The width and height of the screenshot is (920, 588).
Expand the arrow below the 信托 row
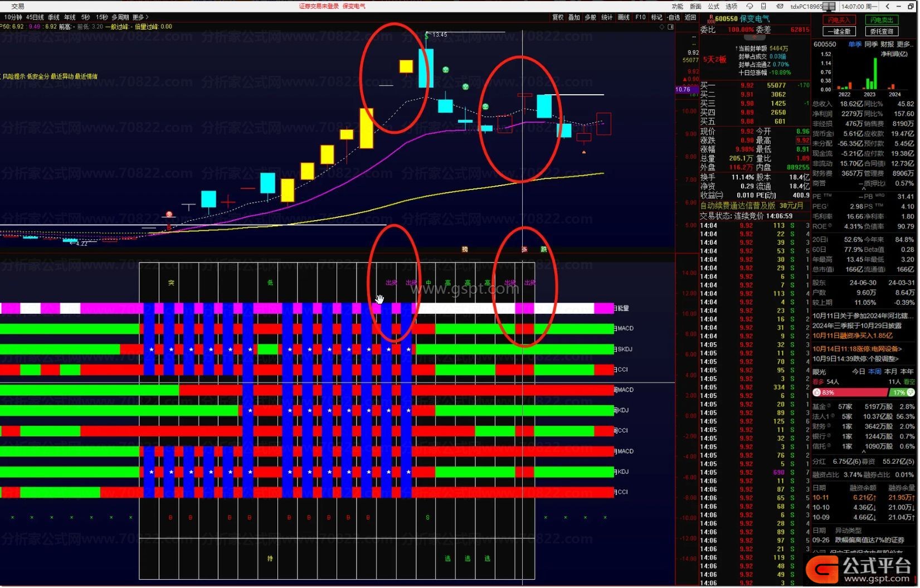[864, 451]
